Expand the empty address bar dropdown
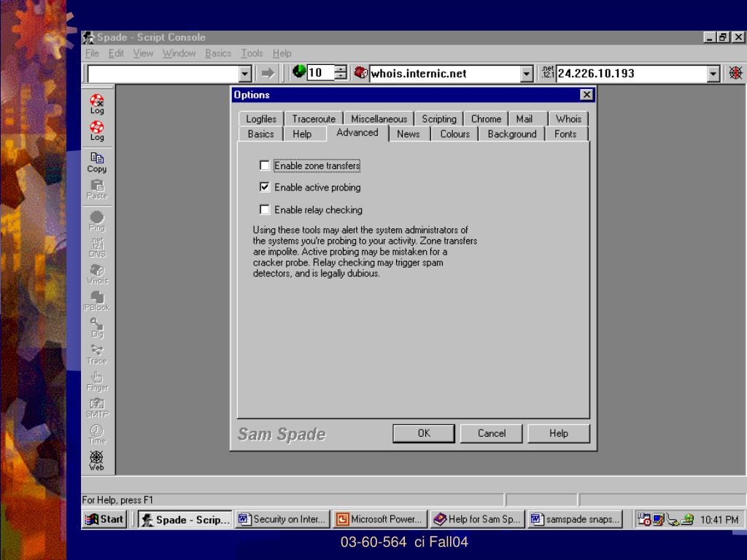 point(246,73)
